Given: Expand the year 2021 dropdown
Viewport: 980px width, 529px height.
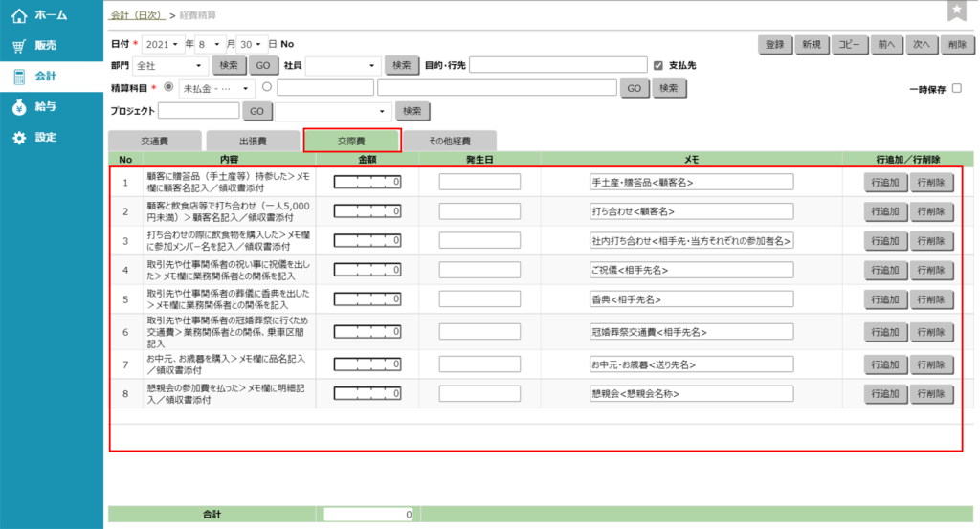Looking at the screenshot, I should (164, 44).
